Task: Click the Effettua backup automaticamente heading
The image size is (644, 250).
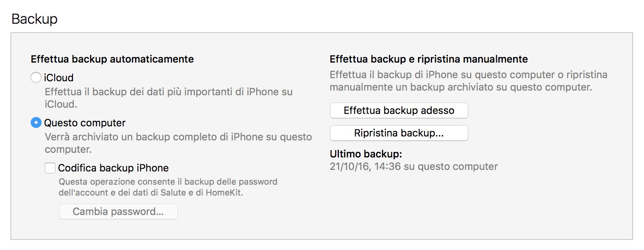Action: pyautogui.click(x=112, y=59)
